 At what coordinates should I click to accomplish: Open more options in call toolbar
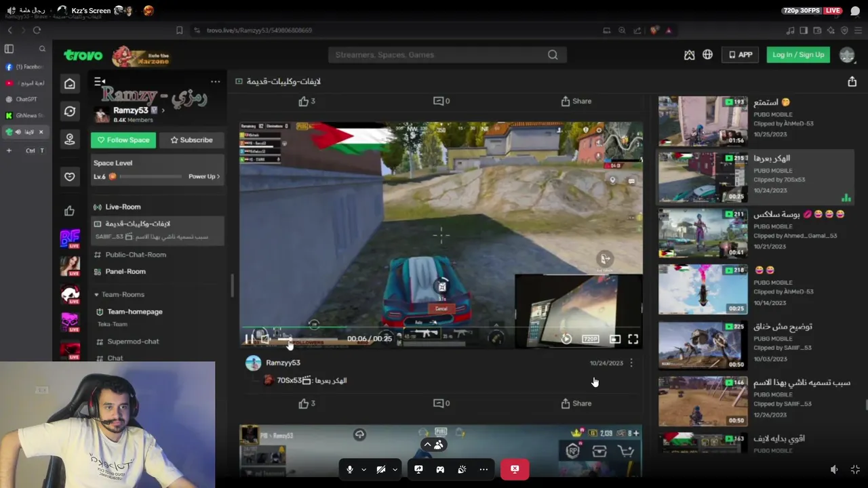[x=484, y=469]
